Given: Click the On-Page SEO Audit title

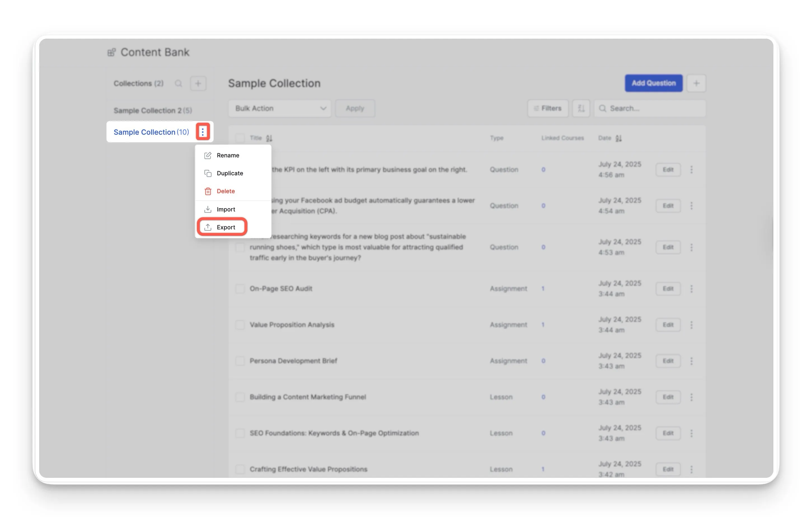Looking at the screenshot, I should coord(281,288).
